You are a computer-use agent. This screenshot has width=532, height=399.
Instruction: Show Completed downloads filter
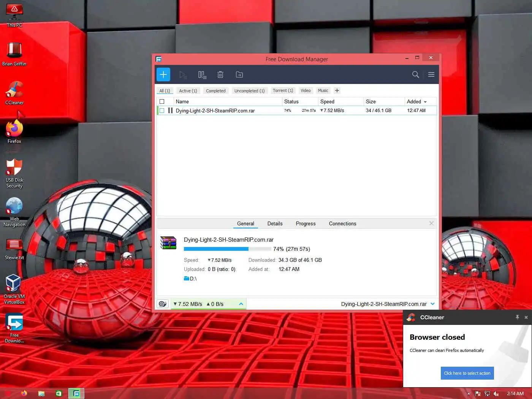tap(216, 91)
